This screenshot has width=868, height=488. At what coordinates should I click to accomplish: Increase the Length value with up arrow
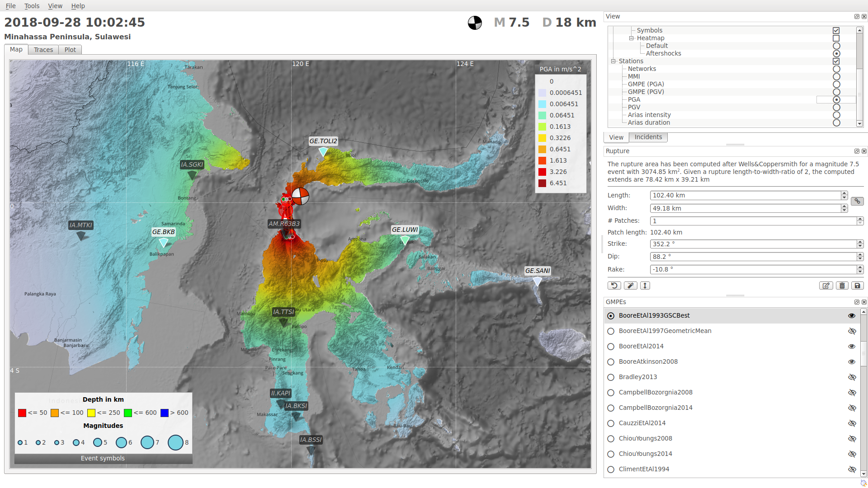point(844,193)
